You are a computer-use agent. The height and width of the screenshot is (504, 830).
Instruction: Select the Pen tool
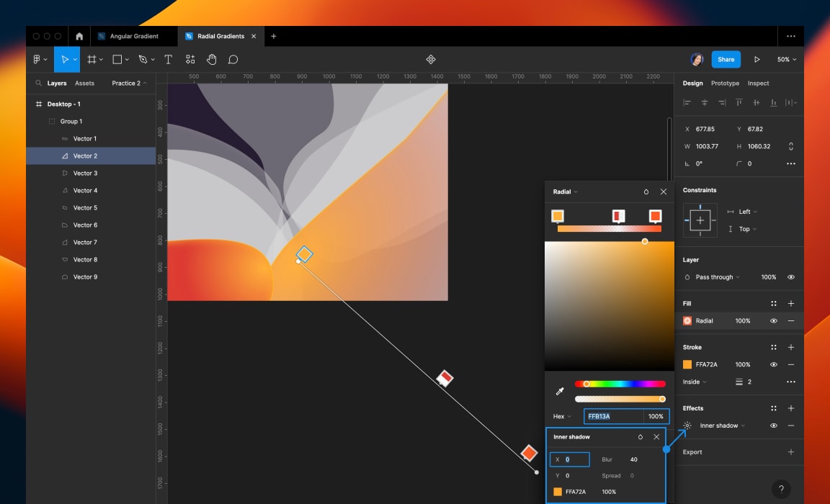[x=142, y=59]
